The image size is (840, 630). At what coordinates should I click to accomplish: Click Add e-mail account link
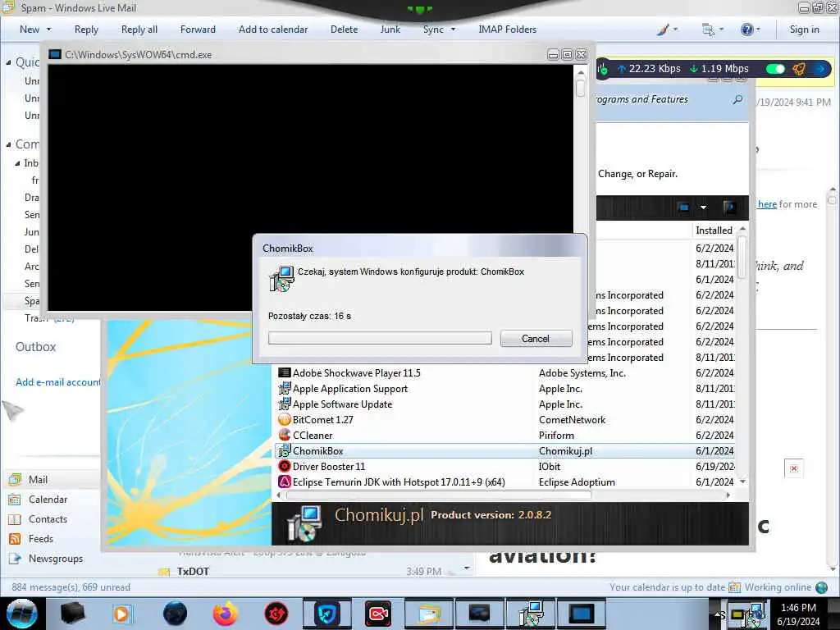pyautogui.click(x=58, y=382)
